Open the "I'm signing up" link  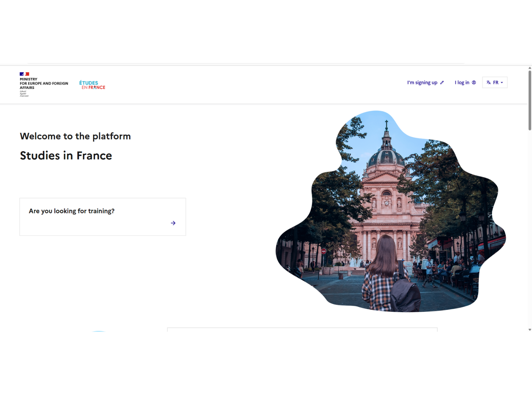pyautogui.click(x=422, y=83)
